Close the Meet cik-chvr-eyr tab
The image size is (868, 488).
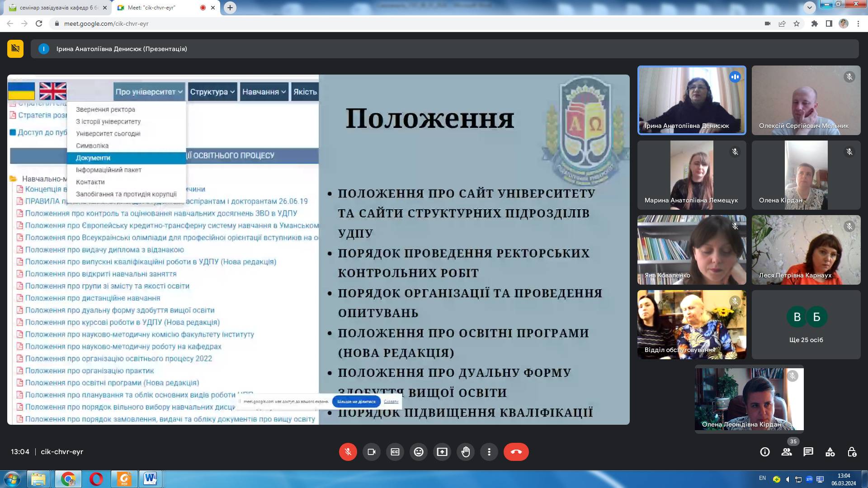(x=213, y=8)
